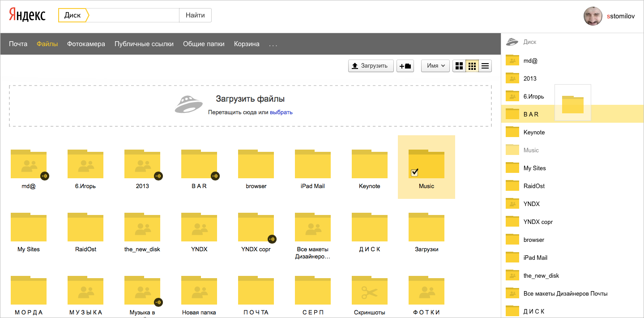This screenshot has height=318, width=644.
Task: Select YNDX in the sidebar tree
Action: coord(572,203)
